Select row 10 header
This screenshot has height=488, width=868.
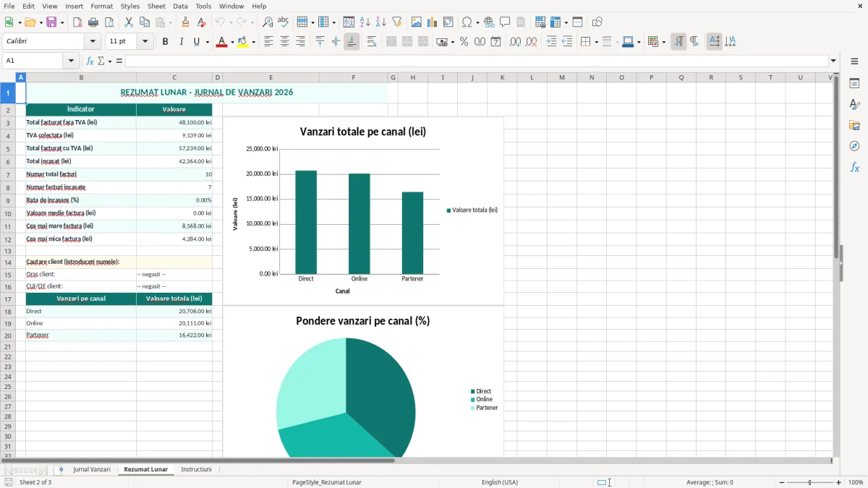8,213
